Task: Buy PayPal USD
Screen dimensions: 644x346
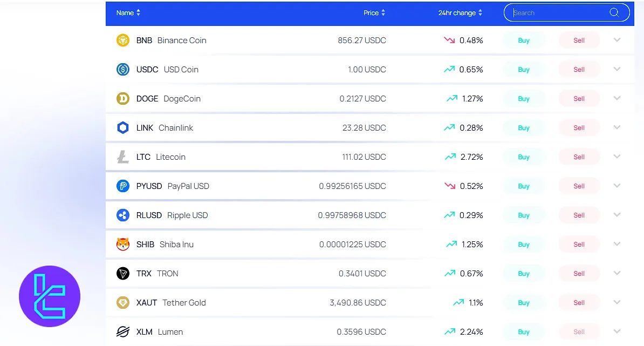Action: click(524, 186)
